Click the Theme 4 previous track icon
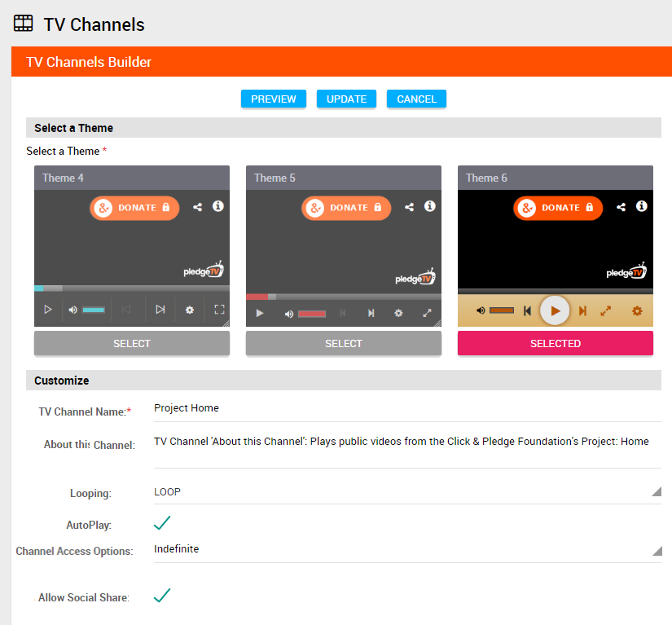The height and width of the screenshot is (625, 672). pos(126,309)
